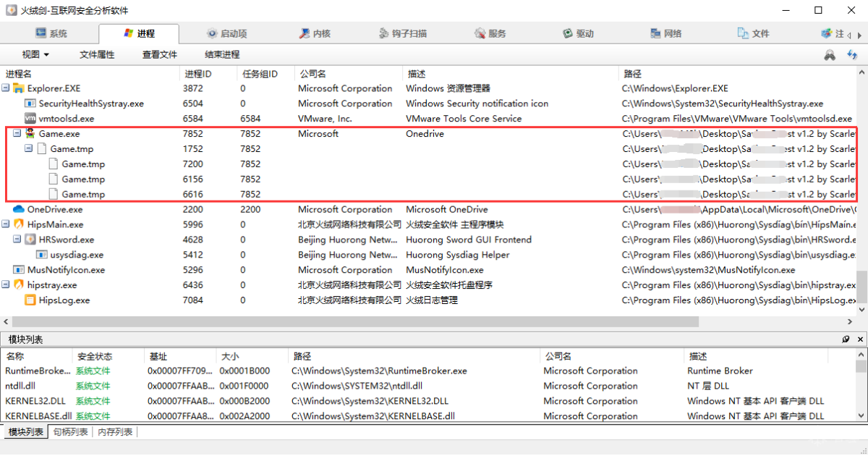This screenshot has height=456, width=868.
Task: Show next tabs with right arrow
Action: tap(861, 34)
